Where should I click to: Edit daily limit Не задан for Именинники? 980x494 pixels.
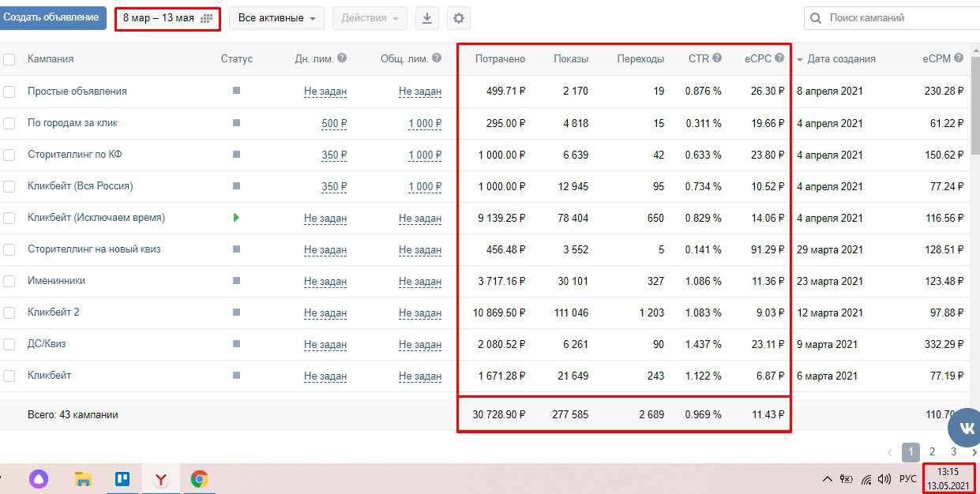coord(325,281)
